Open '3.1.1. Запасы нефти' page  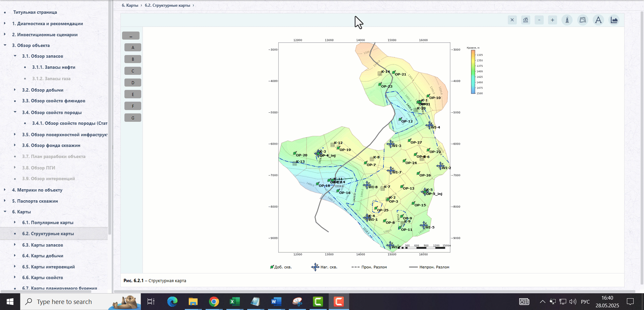(x=54, y=67)
